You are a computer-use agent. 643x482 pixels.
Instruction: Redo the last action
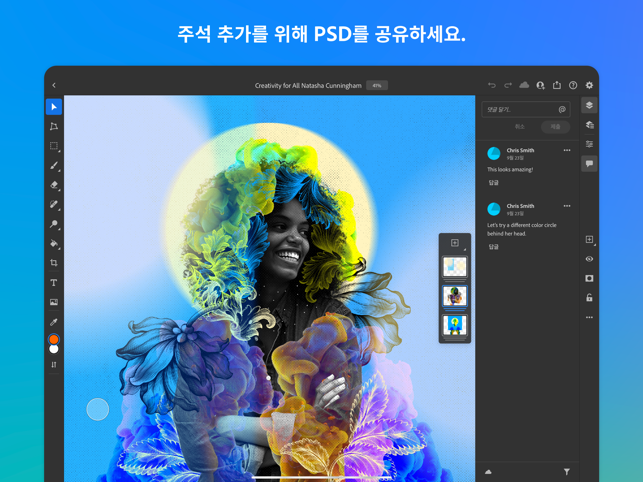[x=508, y=85]
